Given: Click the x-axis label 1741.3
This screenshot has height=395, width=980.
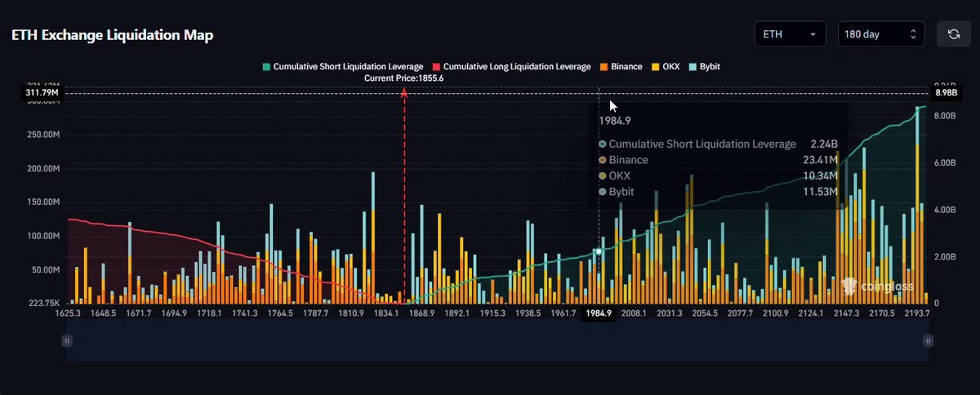Looking at the screenshot, I should pyautogui.click(x=245, y=313).
